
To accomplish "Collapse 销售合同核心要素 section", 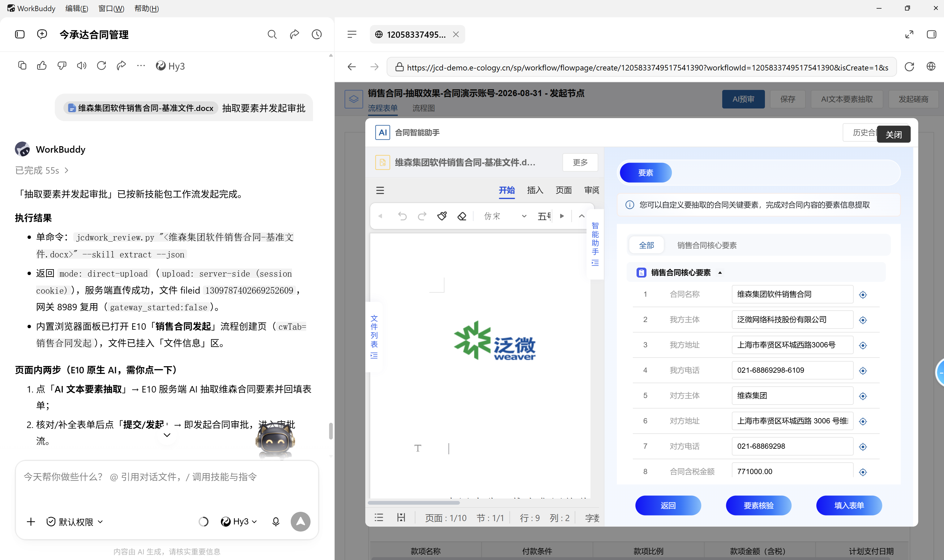I will click(x=720, y=273).
